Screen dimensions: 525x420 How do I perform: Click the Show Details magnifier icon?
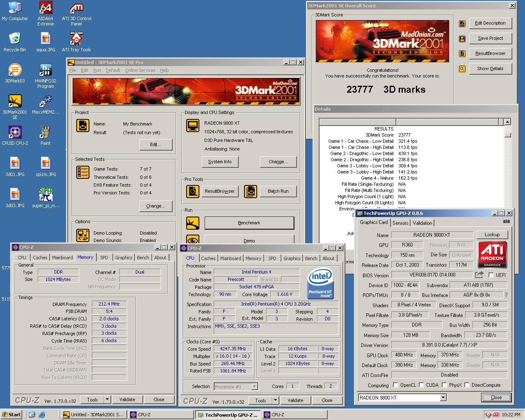[x=462, y=69]
